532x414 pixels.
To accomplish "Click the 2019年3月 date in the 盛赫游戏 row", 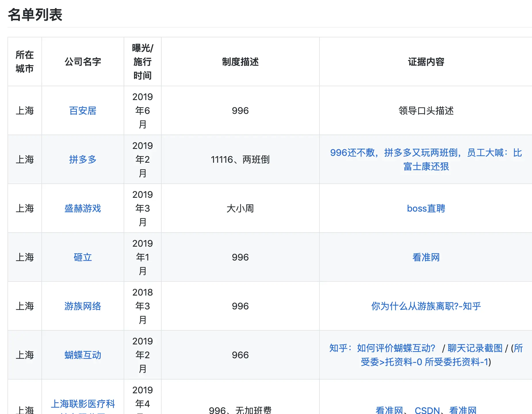I will coord(142,208).
